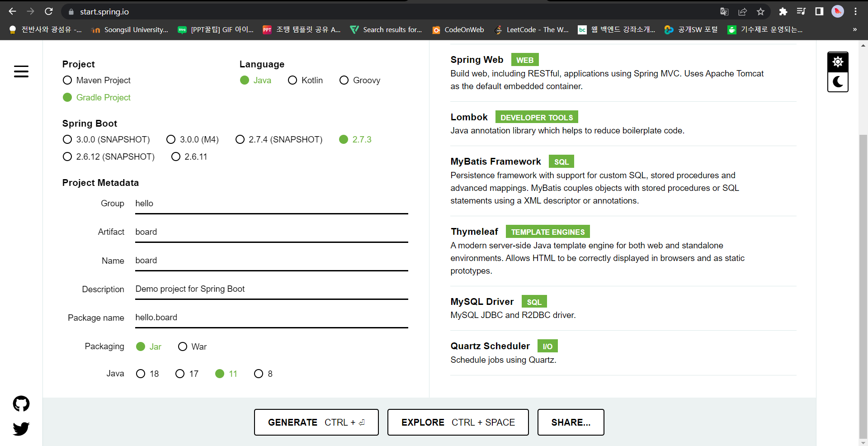The image size is (868, 446).
Task: Open the extensions puzzle icon
Action: (x=783, y=12)
